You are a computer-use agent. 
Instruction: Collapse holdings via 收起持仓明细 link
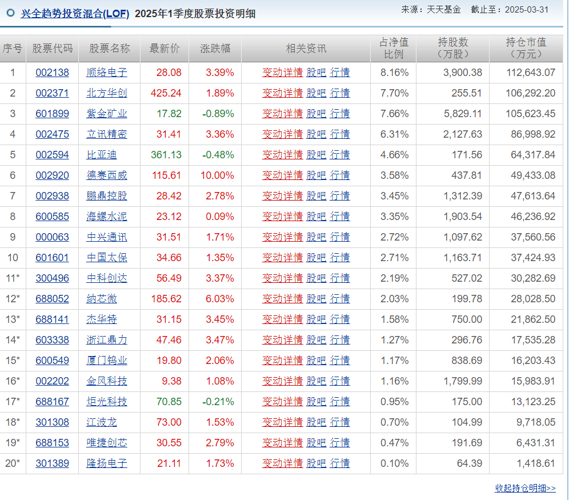(525, 488)
